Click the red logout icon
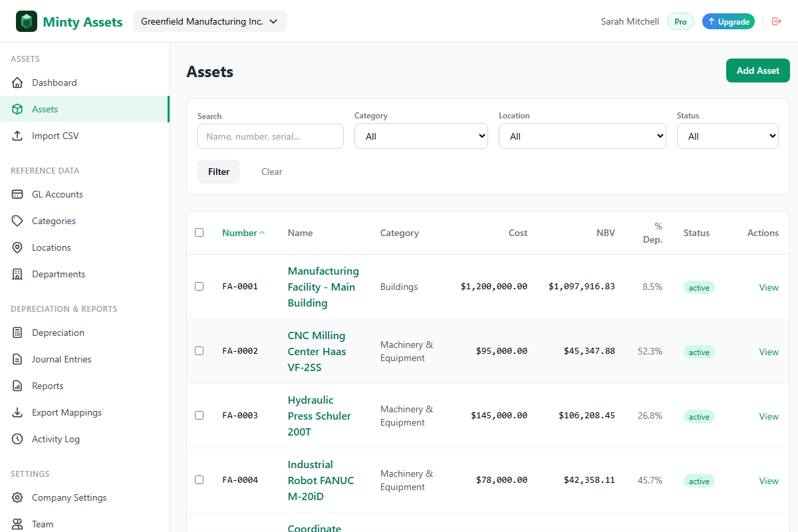This screenshot has width=798, height=532. [776, 21]
